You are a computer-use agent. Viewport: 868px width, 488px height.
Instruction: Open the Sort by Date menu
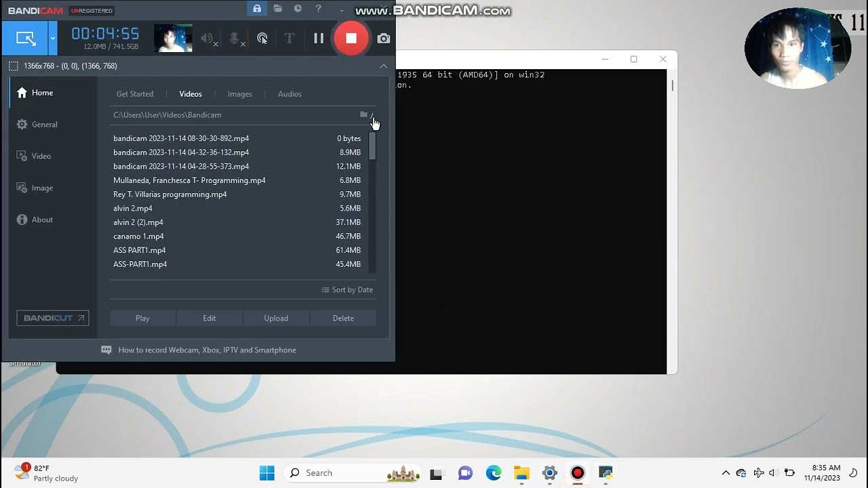pyautogui.click(x=347, y=290)
